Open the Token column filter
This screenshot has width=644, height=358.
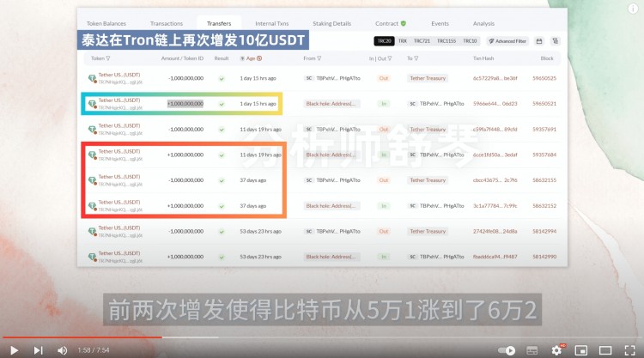[x=108, y=58]
